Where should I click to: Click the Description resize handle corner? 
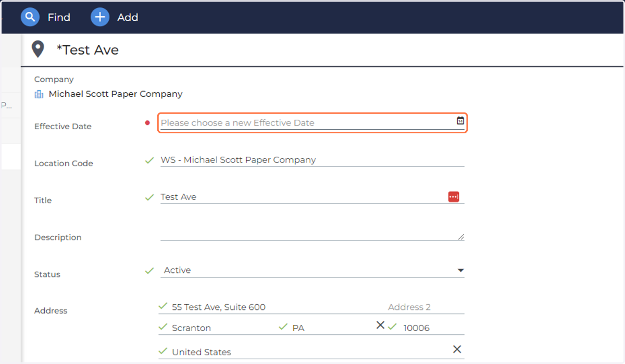tap(461, 237)
